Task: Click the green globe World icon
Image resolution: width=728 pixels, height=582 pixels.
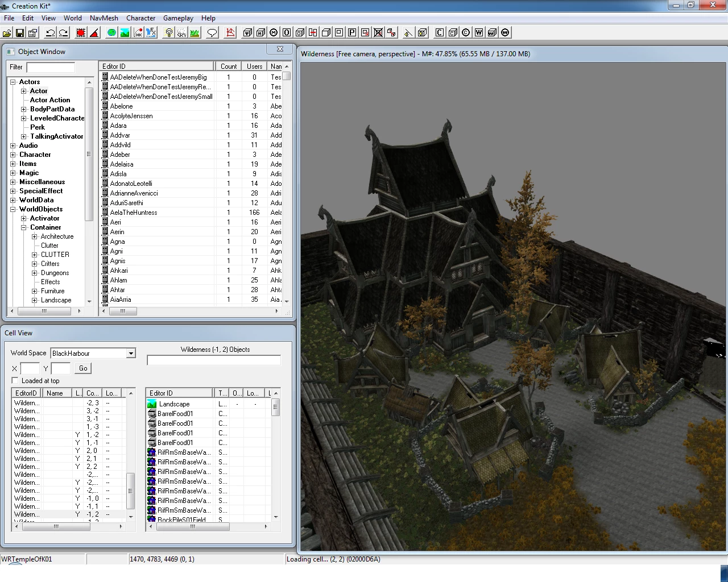Action: [111, 33]
